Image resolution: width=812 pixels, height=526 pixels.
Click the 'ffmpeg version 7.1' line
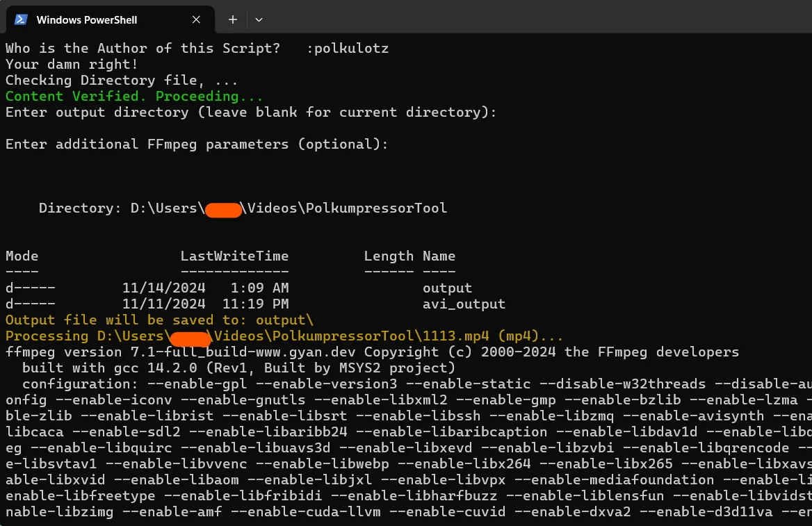tap(372, 352)
